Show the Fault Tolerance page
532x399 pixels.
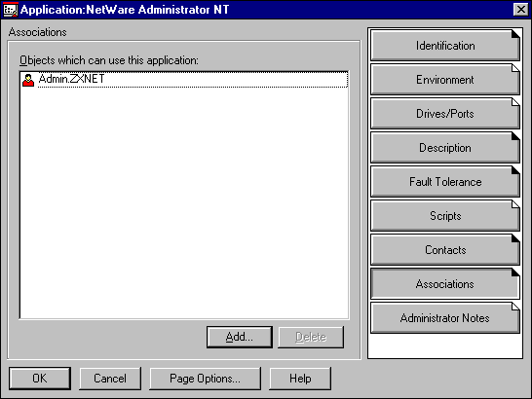[445, 182]
